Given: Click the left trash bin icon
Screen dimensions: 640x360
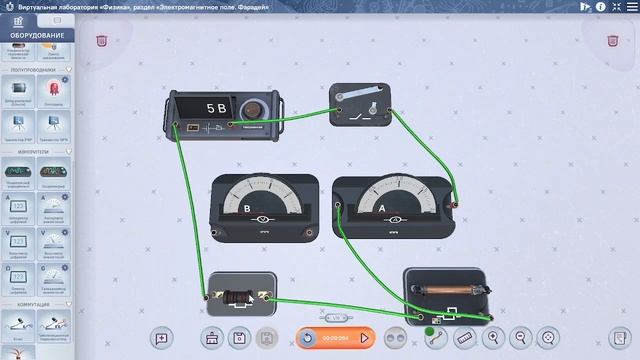Looking at the screenshot, I should point(102,41).
